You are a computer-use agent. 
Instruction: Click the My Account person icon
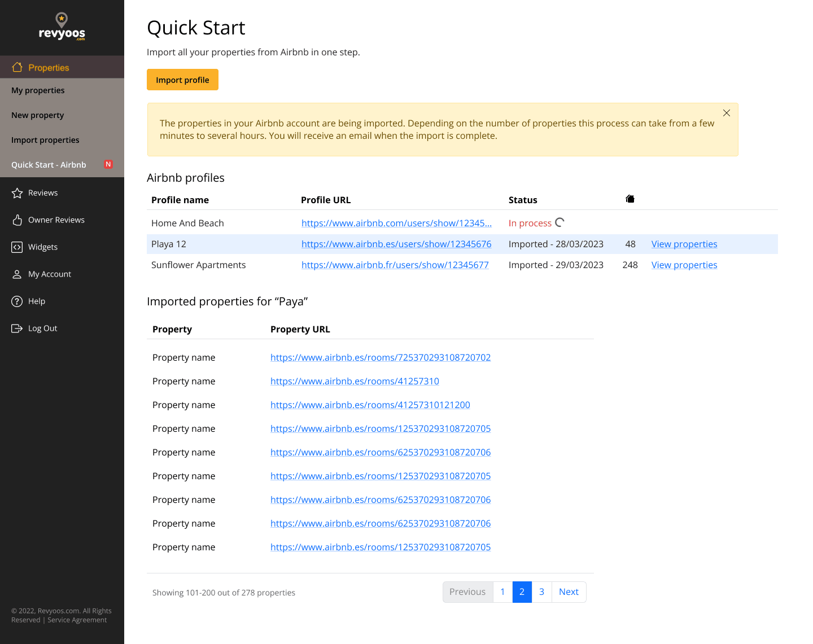tap(17, 274)
